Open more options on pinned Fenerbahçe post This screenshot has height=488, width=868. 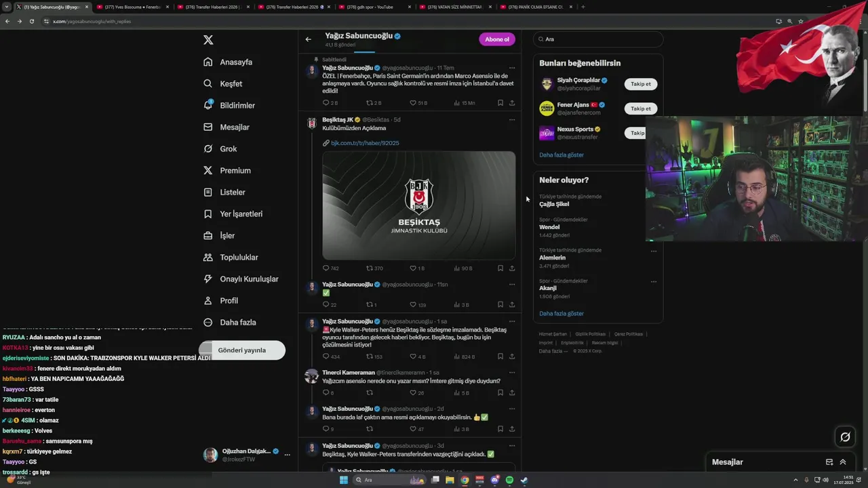click(x=512, y=68)
